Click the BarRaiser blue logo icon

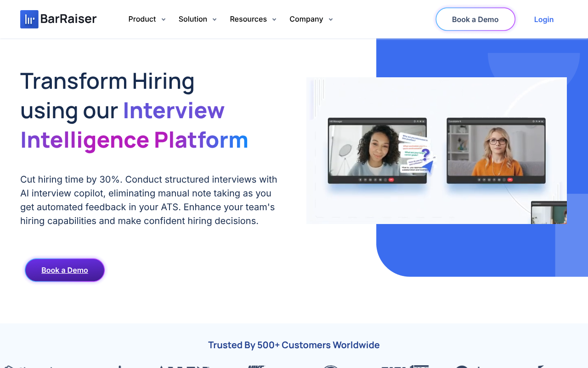tap(29, 19)
